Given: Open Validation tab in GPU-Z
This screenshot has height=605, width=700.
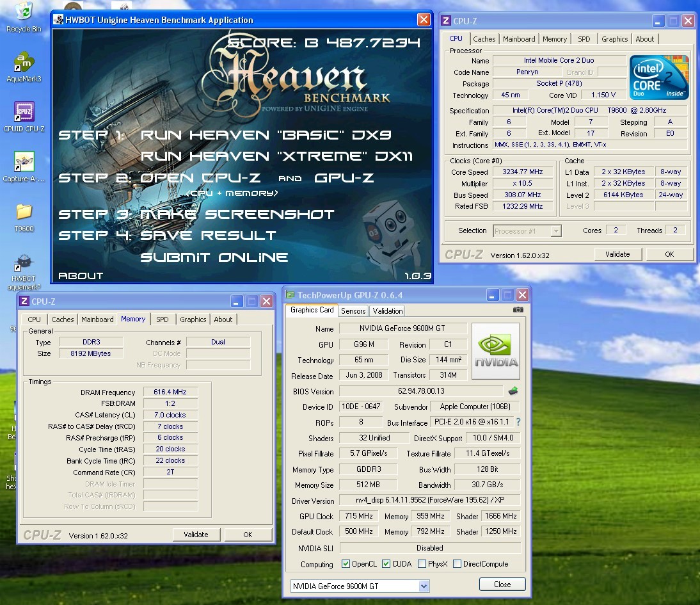Looking at the screenshot, I should click(388, 311).
